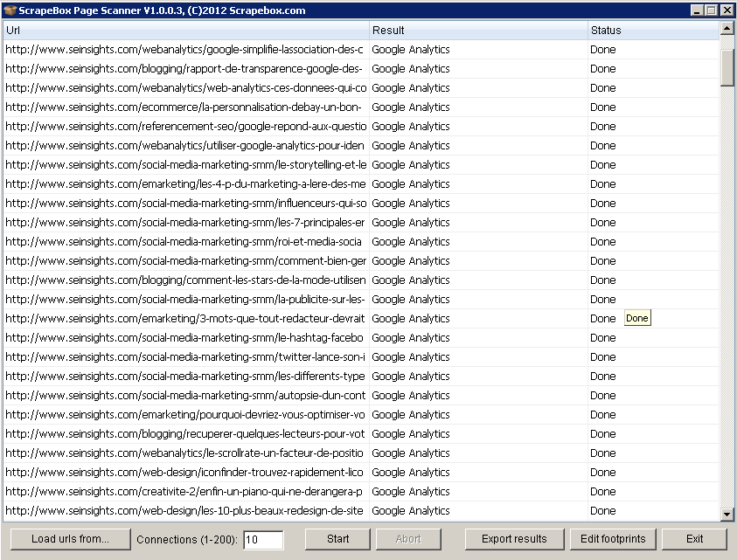Click the Connections number input field

tap(263, 540)
